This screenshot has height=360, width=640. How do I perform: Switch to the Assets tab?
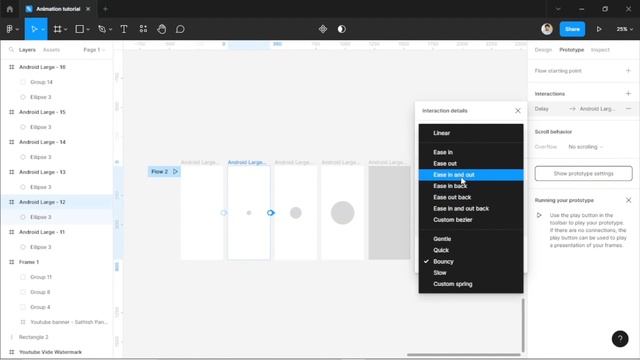(x=51, y=50)
